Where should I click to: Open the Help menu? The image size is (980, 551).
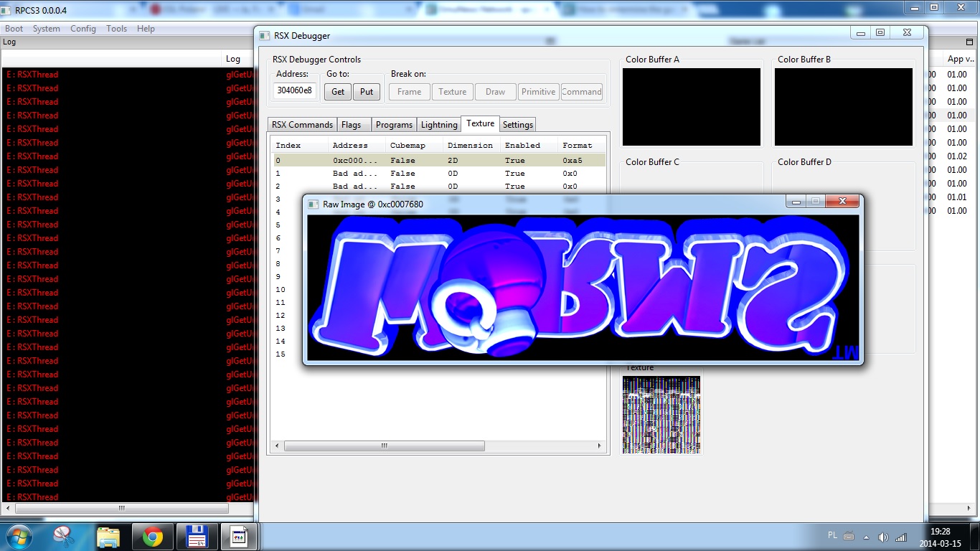click(146, 29)
